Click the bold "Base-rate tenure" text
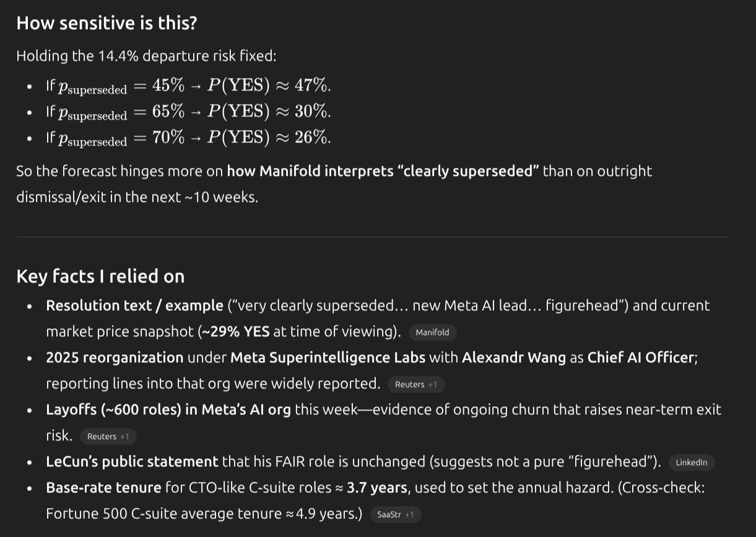This screenshot has width=756, height=537. (x=103, y=487)
